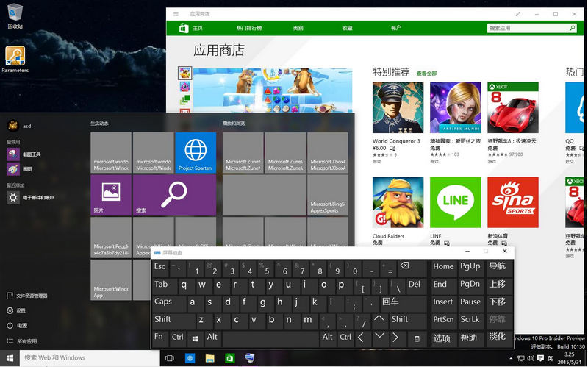Viewport: 588px width, 367px height.
Task: Open the 帐户 tab in the Store
Action: pos(396,28)
